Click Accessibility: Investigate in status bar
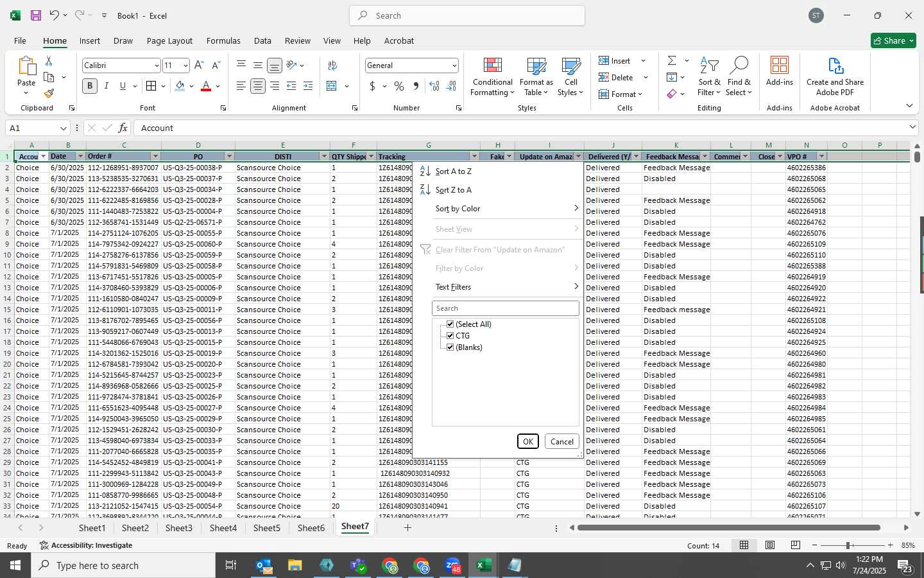 click(86, 545)
